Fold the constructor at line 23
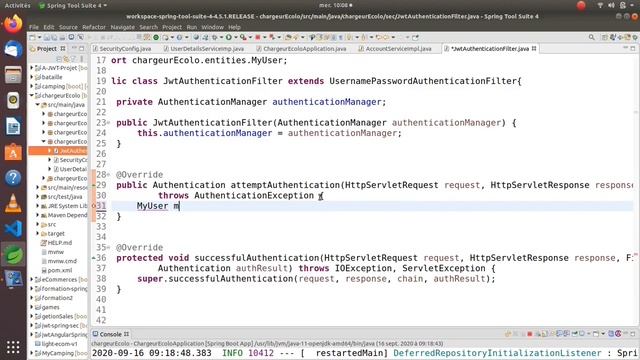Viewport: 640px width, 360px height. point(109,123)
